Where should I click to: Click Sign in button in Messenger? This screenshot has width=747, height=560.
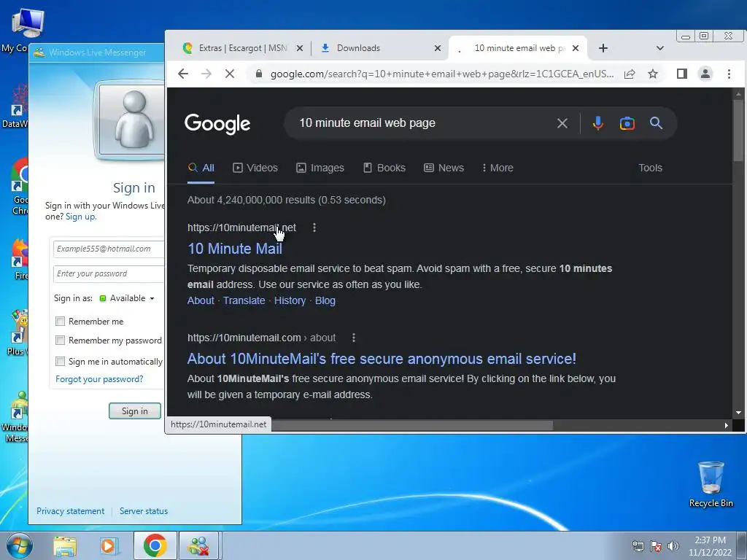135,411
